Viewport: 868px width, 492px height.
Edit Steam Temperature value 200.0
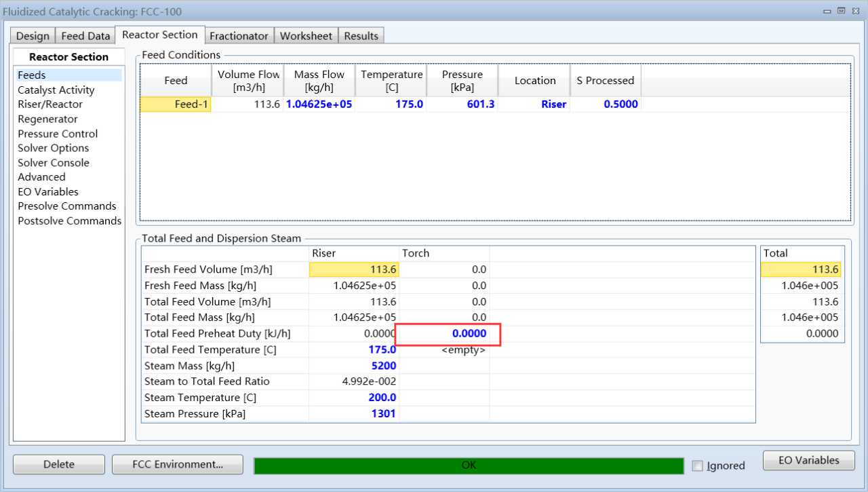coord(354,398)
